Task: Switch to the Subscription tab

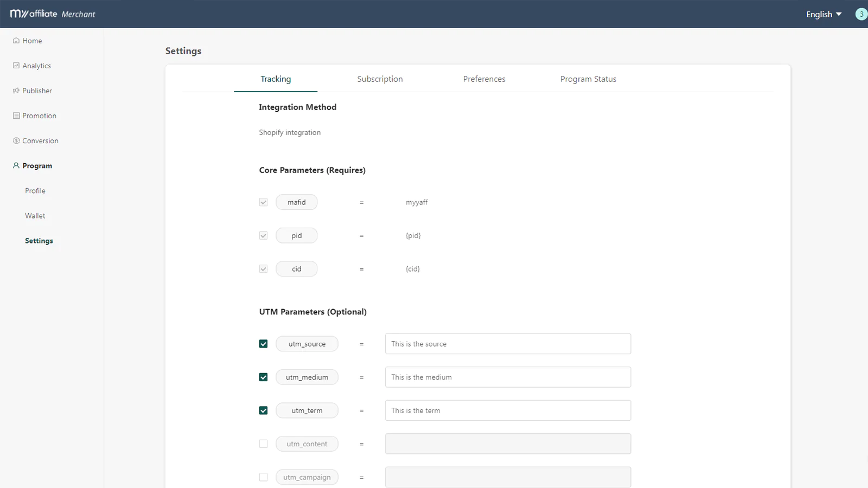Action: 380,79
